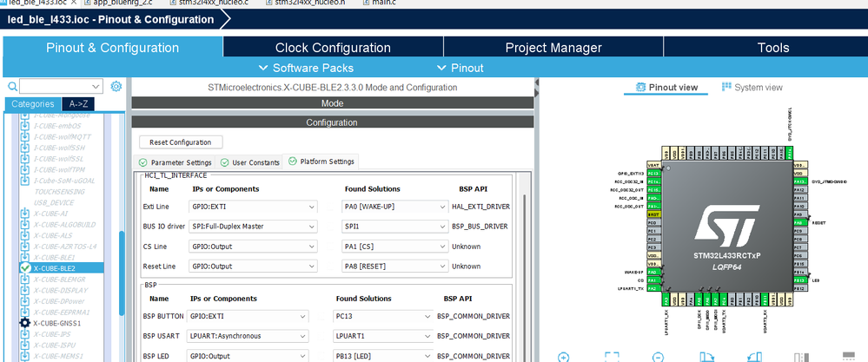Image resolution: width=868 pixels, height=362 pixels.
Task: Click download icon beside X-CUBE-EEPRMA1
Action: point(25,313)
